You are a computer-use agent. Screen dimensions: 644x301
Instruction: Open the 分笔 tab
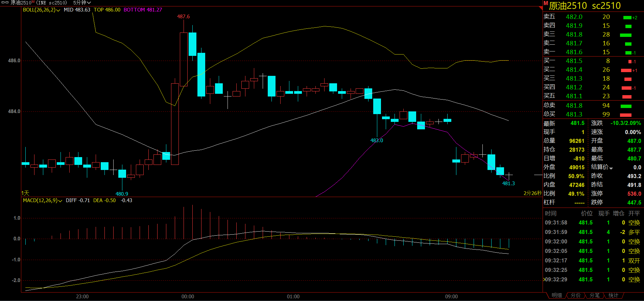(594, 295)
